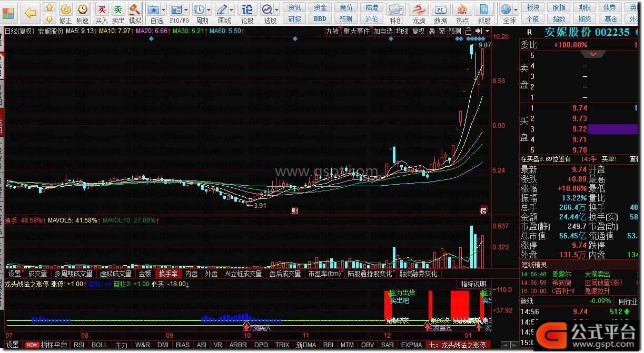Click the 安妮股份 002235 stock title

coord(587,32)
